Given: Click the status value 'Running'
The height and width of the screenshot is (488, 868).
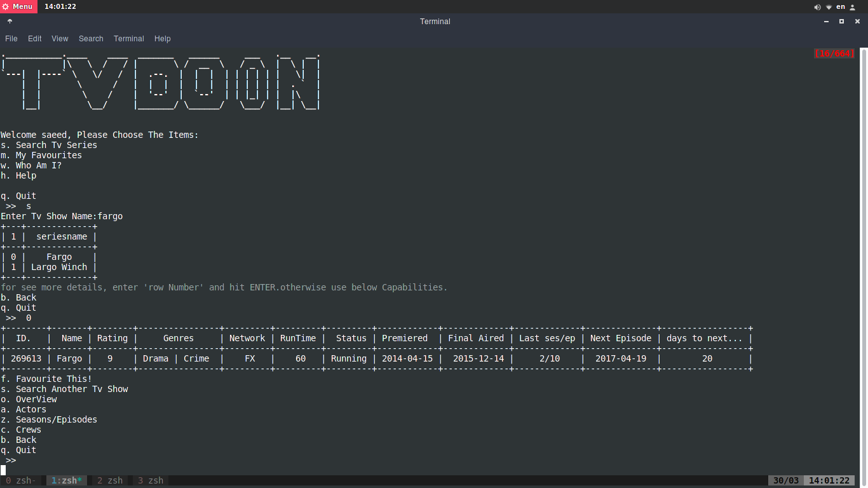Looking at the screenshot, I should (x=349, y=359).
